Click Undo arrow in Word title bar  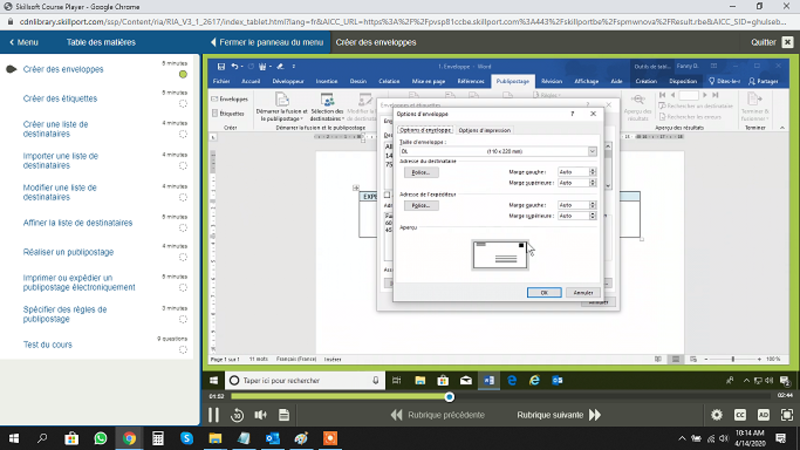coord(234,66)
